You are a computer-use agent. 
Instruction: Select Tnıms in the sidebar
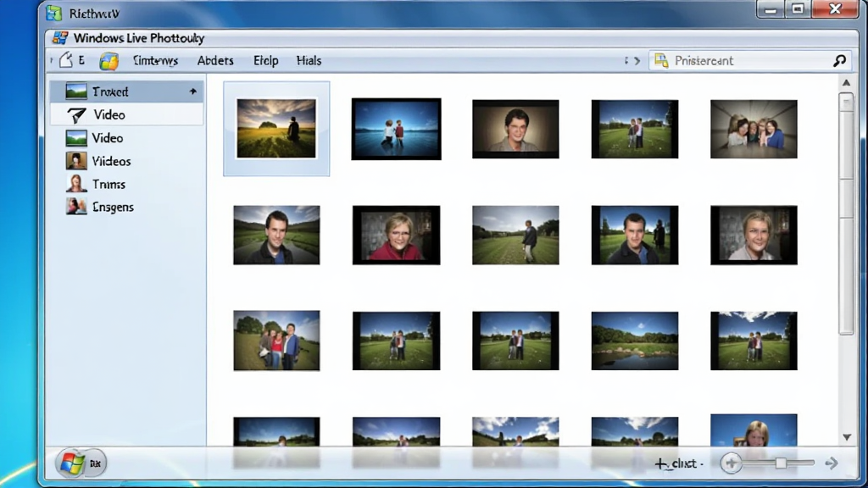[127, 184]
